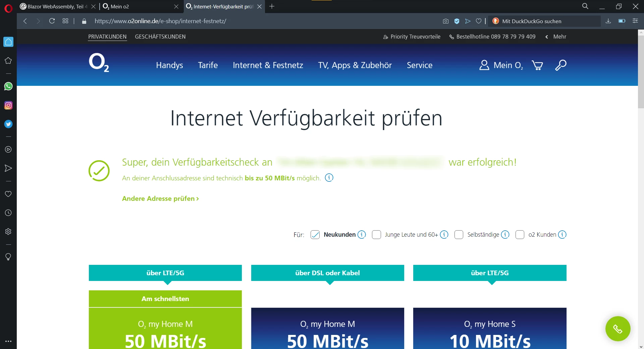The height and width of the screenshot is (349, 644).
Task: Open the downloads icon in toolbar
Action: pos(608,21)
